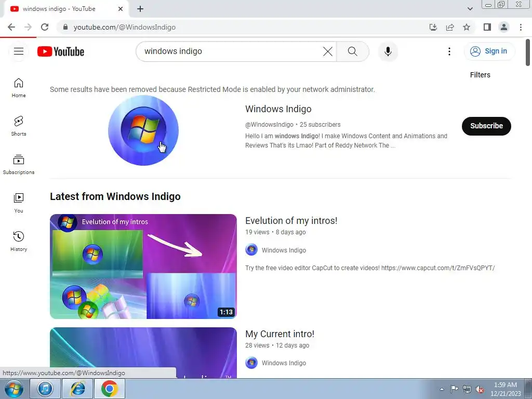Click the YouTube logo
This screenshot has width=532, height=399.
click(61, 51)
